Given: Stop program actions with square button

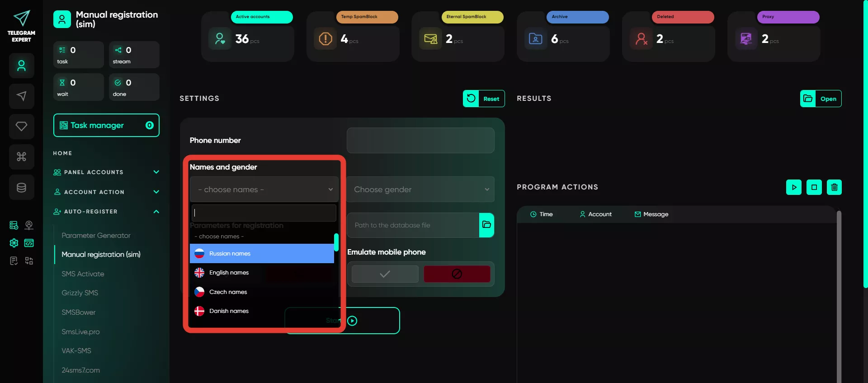Looking at the screenshot, I should [x=814, y=187].
